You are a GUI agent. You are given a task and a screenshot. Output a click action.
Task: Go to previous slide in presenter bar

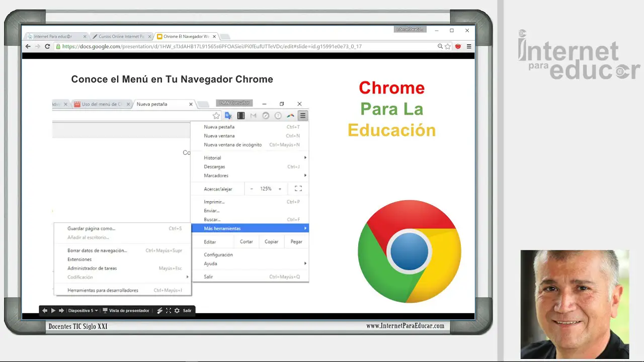coord(45,311)
